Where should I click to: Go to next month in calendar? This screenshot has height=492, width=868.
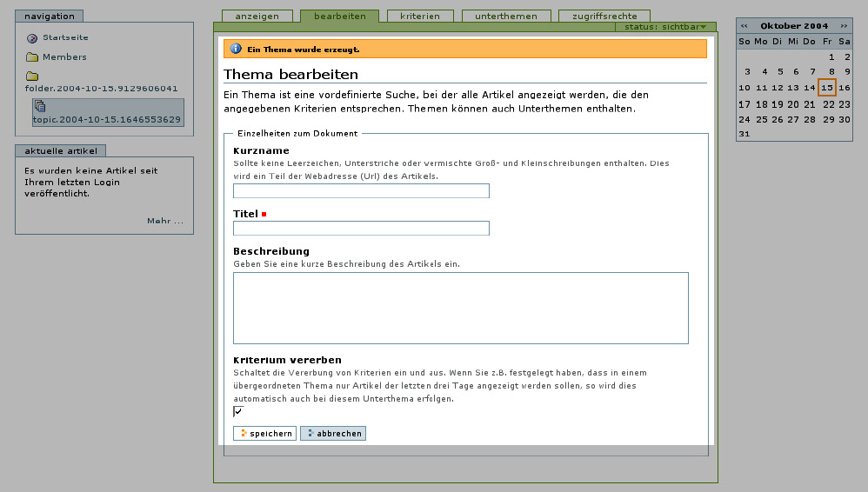(x=844, y=26)
